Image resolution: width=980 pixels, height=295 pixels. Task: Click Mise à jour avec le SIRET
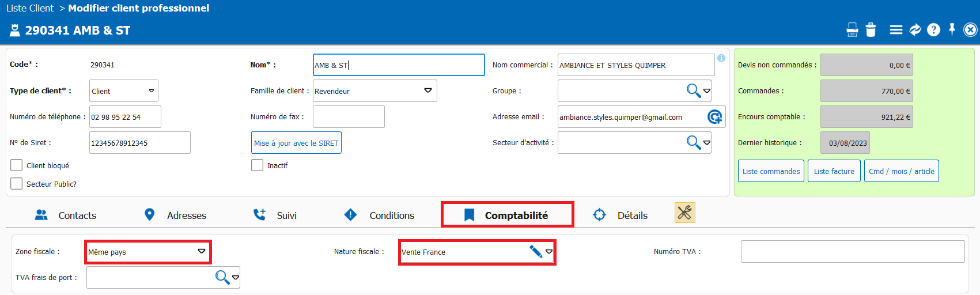[296, 143]
